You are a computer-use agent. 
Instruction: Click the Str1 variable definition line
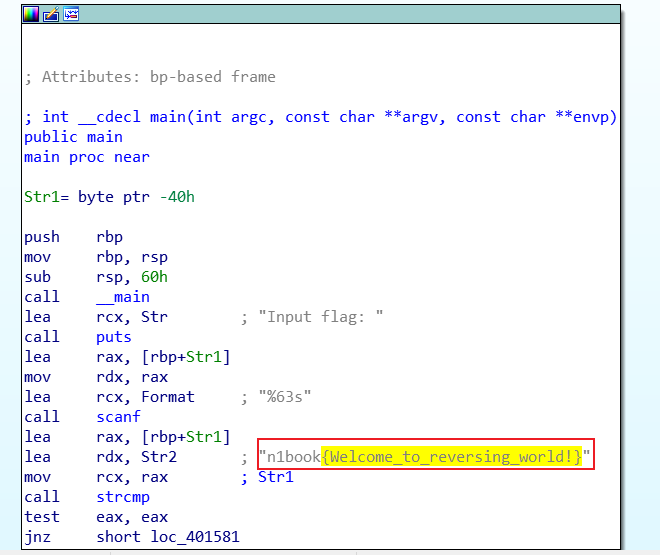[x=109, y=197]
